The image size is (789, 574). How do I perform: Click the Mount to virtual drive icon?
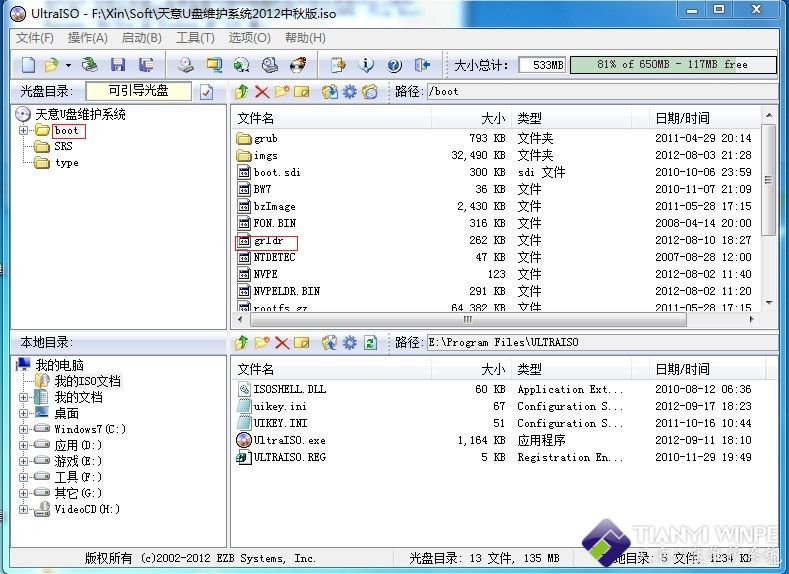point(270,64)
